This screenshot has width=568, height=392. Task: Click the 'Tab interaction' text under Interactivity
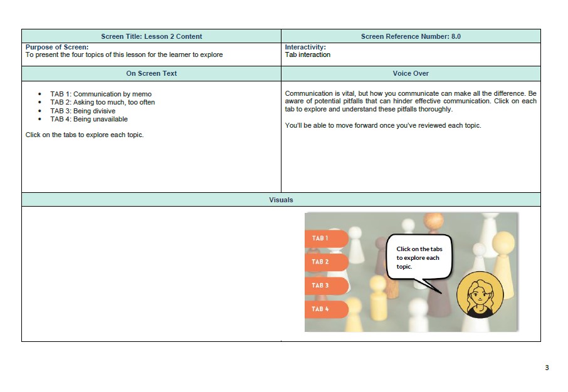coord(307,55)
